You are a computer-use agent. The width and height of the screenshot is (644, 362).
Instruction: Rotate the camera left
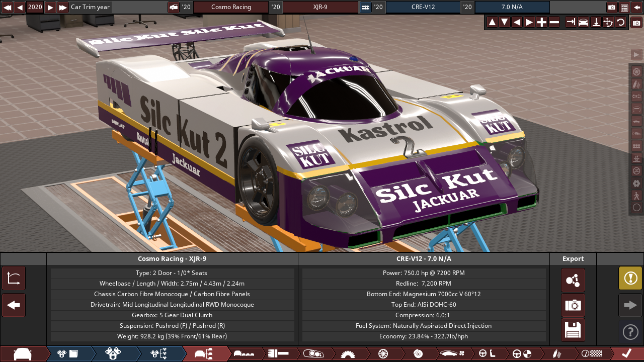pos(517,22)
